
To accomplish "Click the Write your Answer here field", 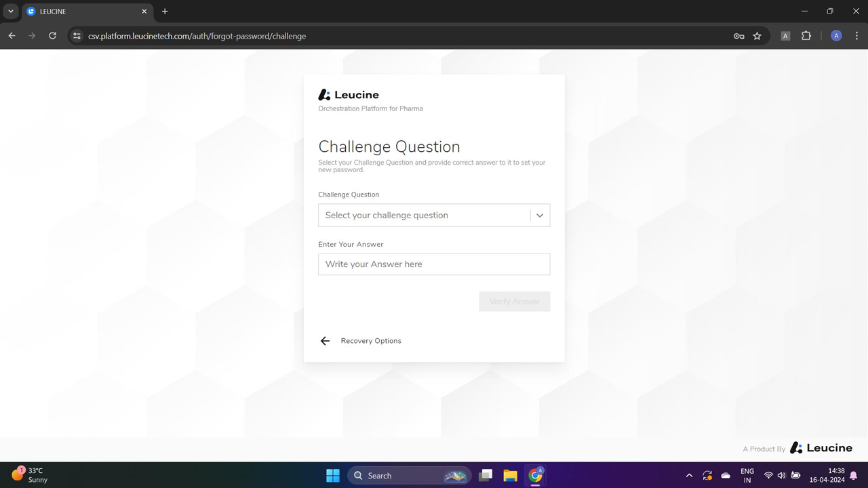I will point(434,264).
